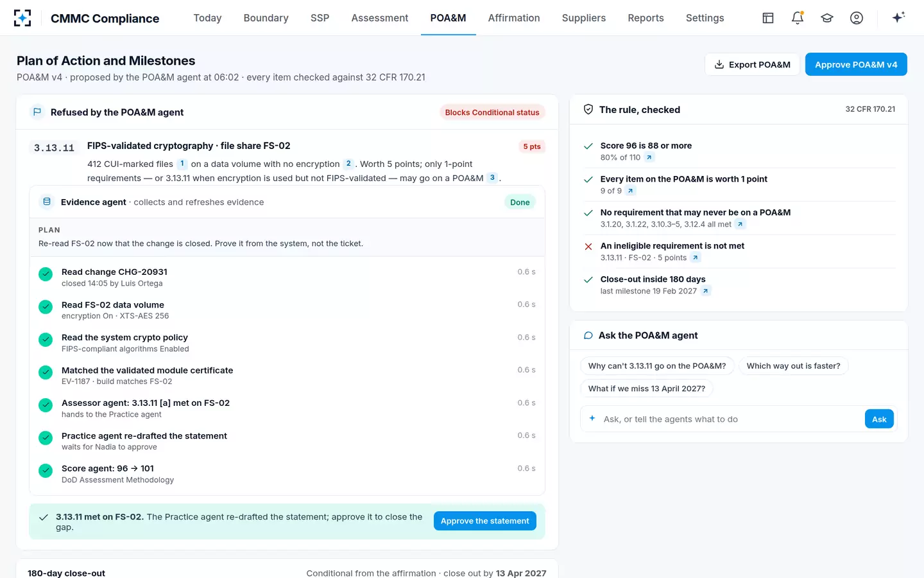Ask 'Why can't 3.13.11 go on the POA&M?'
The width and height of the screenshot is (924, 578).
click(657, 366)
